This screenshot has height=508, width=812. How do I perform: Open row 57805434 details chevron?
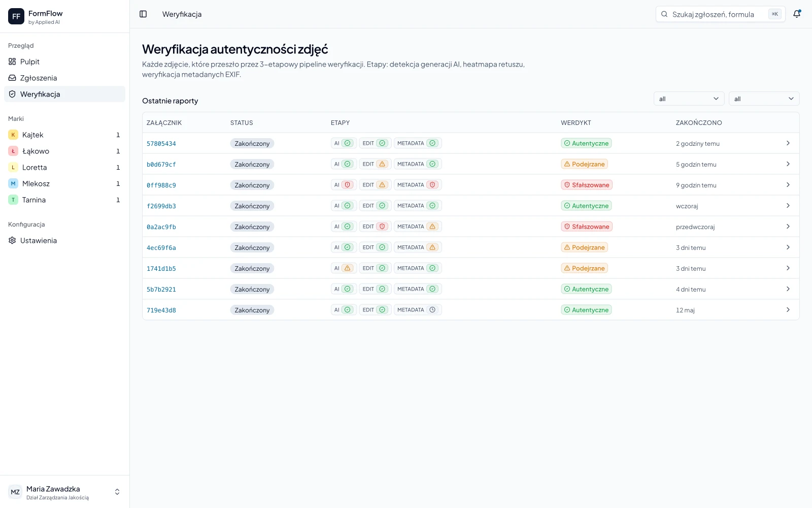[x=788, y=143]
